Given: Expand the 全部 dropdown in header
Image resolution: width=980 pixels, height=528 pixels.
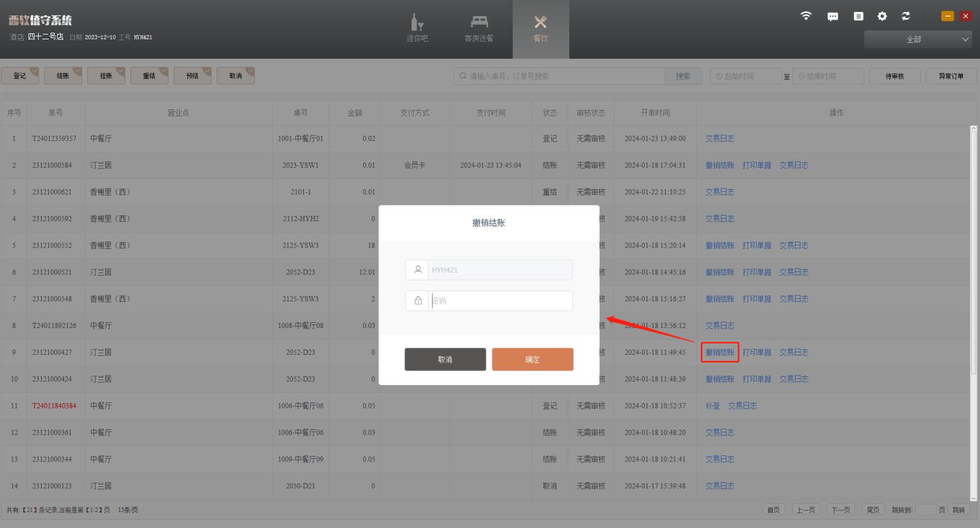Looking at the screenshot, I should point(918,39).
